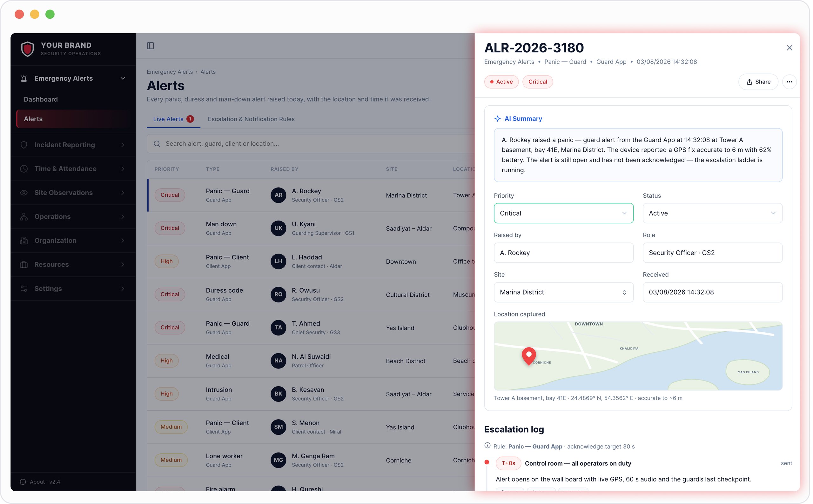The height and width of the screenshot is (504, 813).
Task: Click the Received date field
Action: pos(712,292)
